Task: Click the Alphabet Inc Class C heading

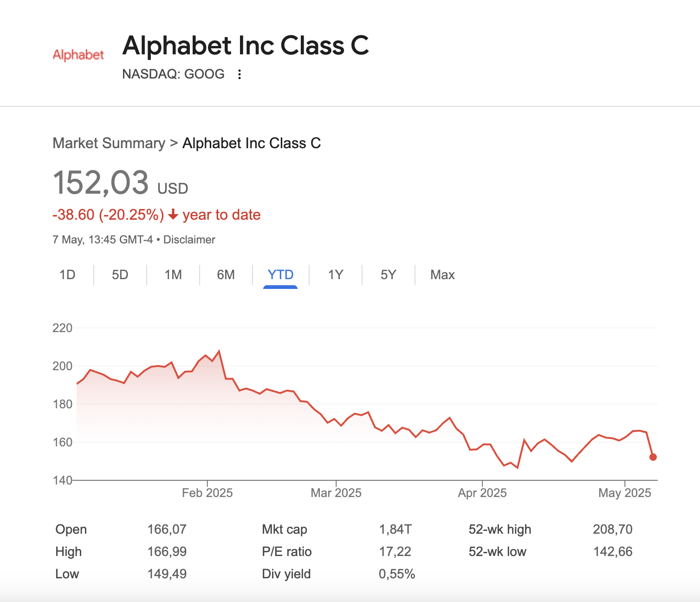Action: [246, 46]
